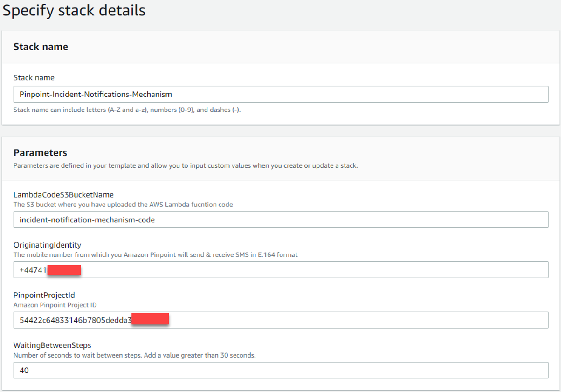This screenshot has height=392, width=565.
Task: Select the 'Stack name' section heading
Action: pyautogui.click(x=41, y=47)
